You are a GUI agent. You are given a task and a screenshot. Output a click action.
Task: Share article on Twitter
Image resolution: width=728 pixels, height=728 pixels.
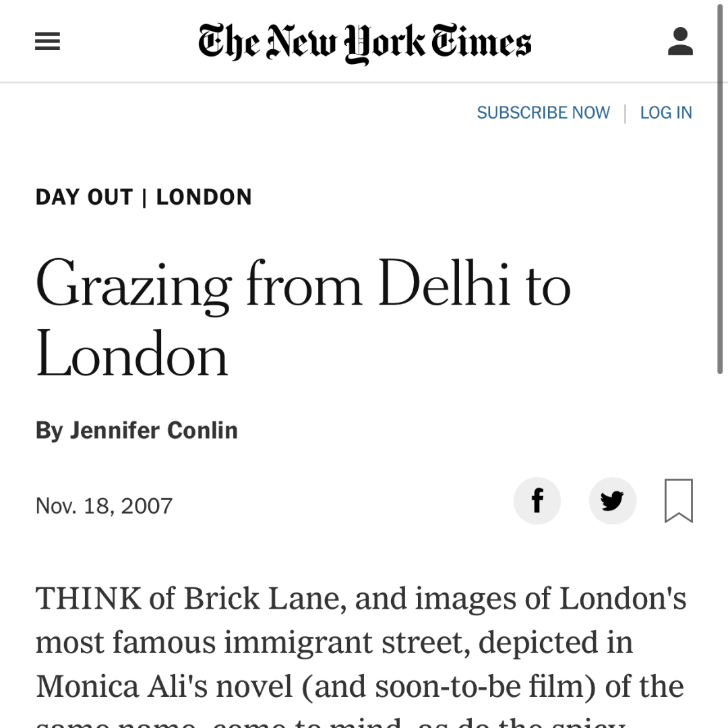612,501
